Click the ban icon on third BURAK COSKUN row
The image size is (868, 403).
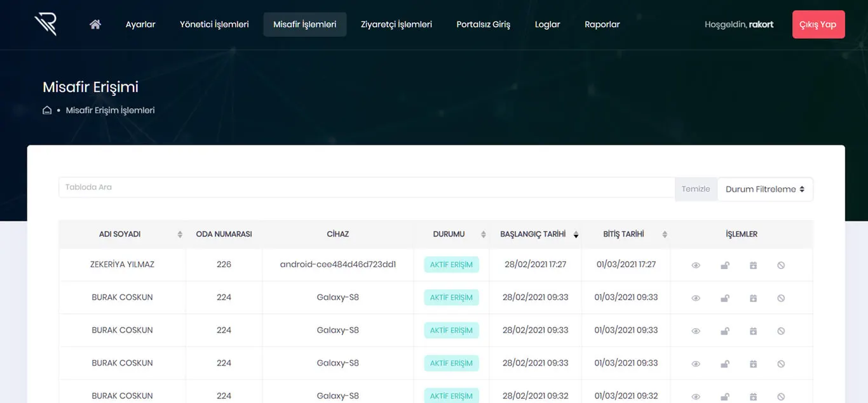[781, 363]
